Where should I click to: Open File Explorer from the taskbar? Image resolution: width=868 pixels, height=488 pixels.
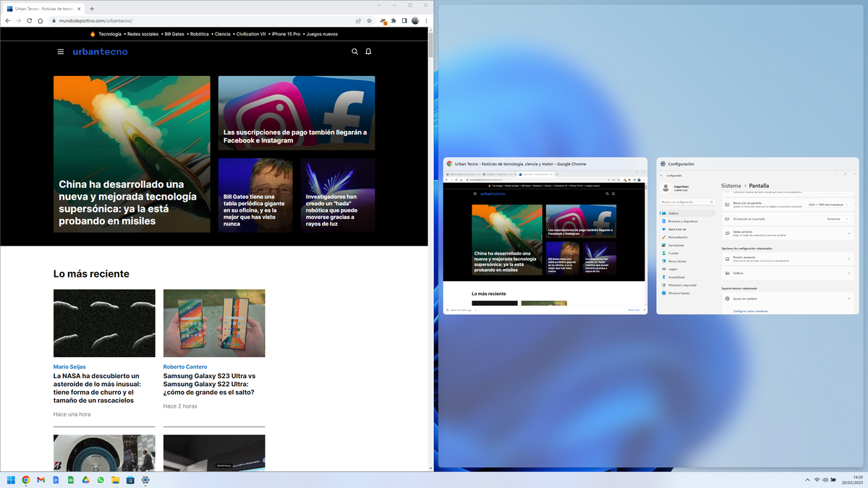click(116, 480)
